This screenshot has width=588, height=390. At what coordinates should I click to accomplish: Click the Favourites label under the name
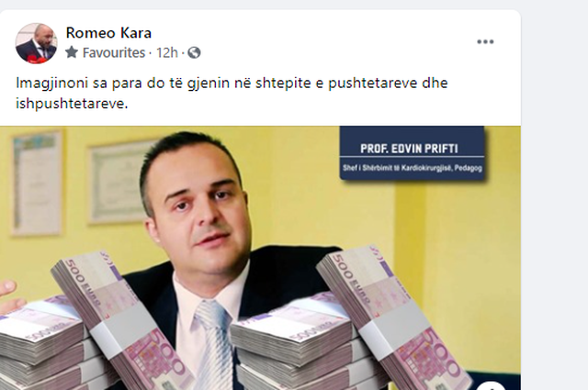coord(114,53)
